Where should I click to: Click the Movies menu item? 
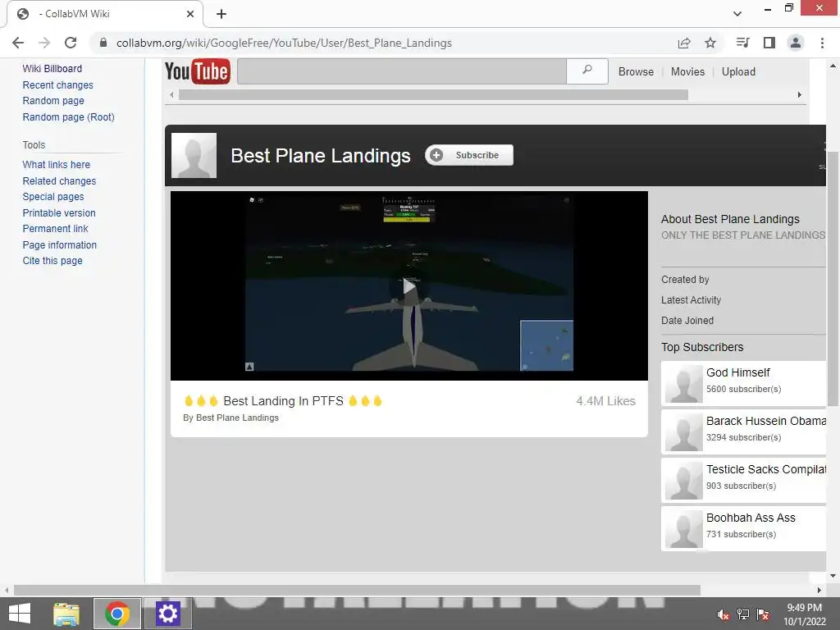click(x=688, y=72)
